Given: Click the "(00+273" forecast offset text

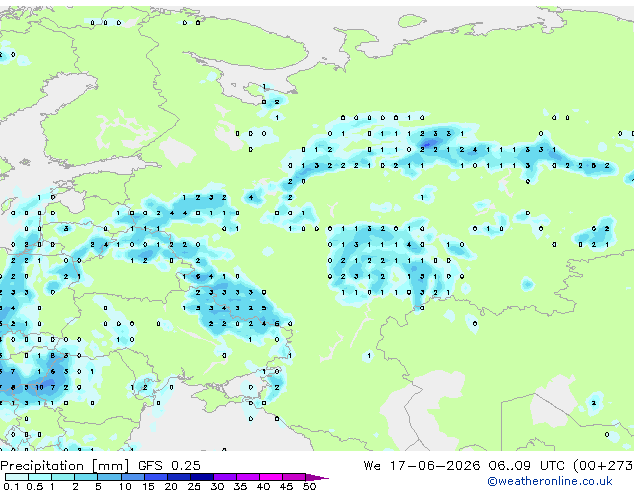Looking at the screenshot, I should pos(603,466).
